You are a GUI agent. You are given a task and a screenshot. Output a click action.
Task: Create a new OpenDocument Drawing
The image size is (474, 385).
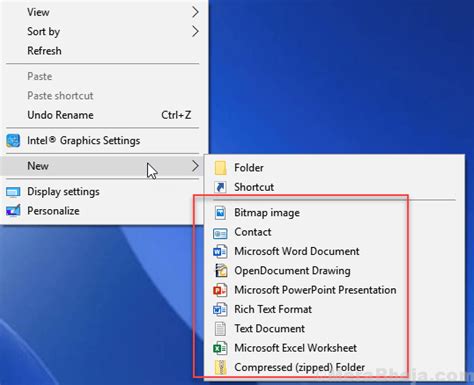click(x=334, y=271)
